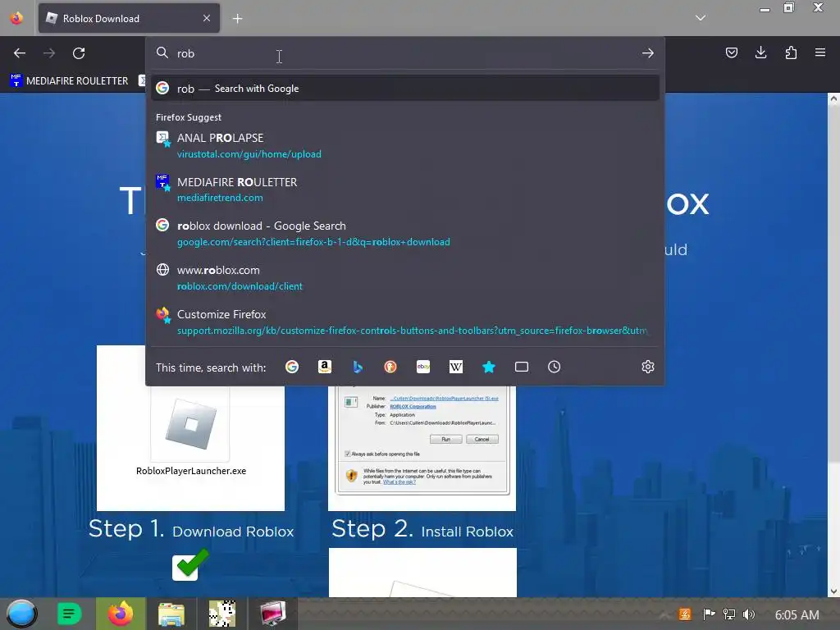Search this time with Bing

(x=358, y=367)
